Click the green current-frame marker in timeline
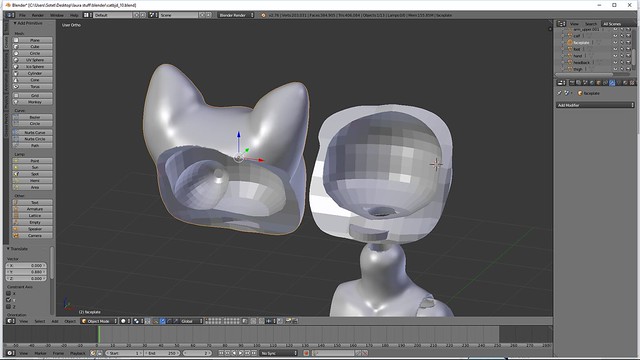 pos(99,334)
